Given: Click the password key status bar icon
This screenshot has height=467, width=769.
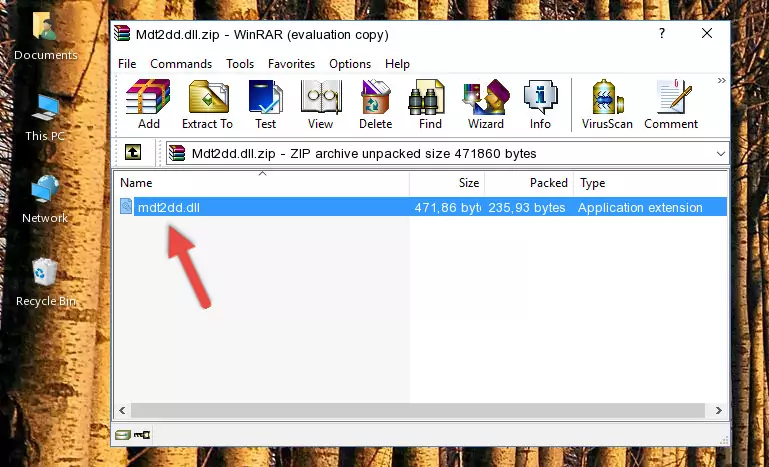Looking at the screenshot, I should [x=142, y=435].
